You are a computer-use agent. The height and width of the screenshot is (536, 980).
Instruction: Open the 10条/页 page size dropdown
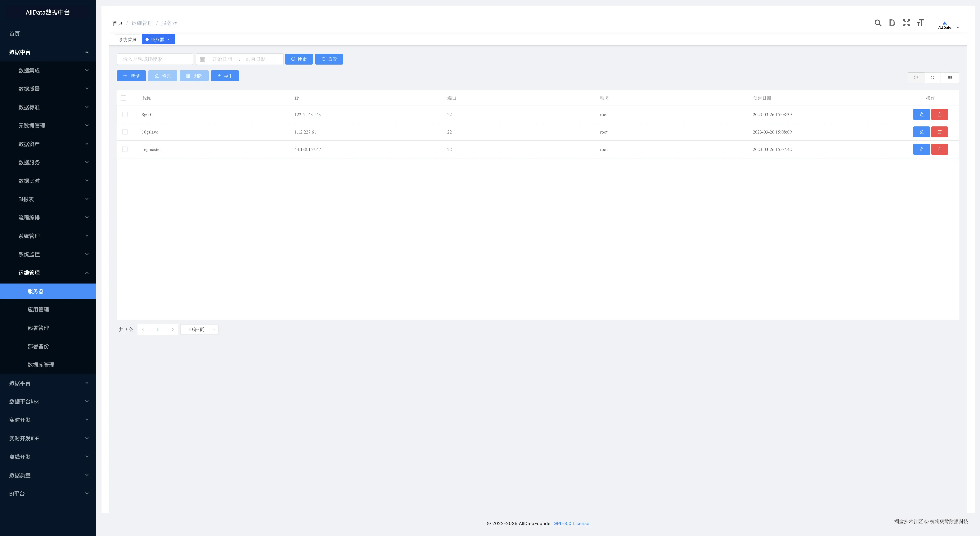click(x=199, y=329)
